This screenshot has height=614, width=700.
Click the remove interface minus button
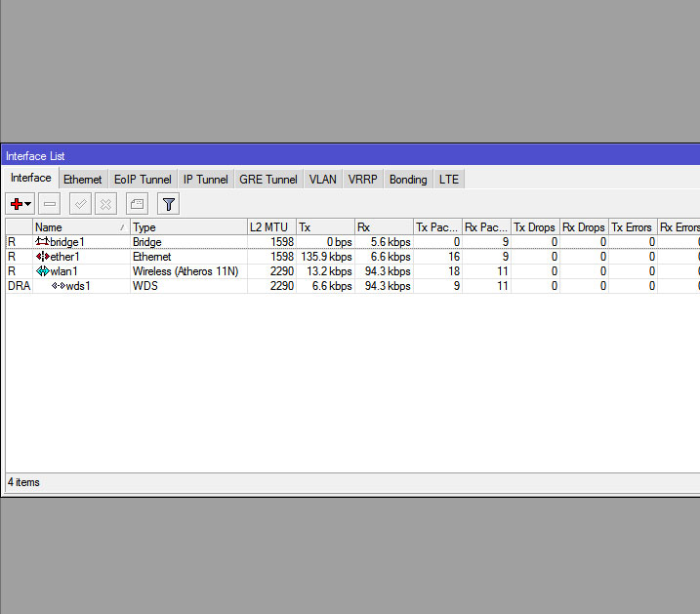click(x=50, y=204)
